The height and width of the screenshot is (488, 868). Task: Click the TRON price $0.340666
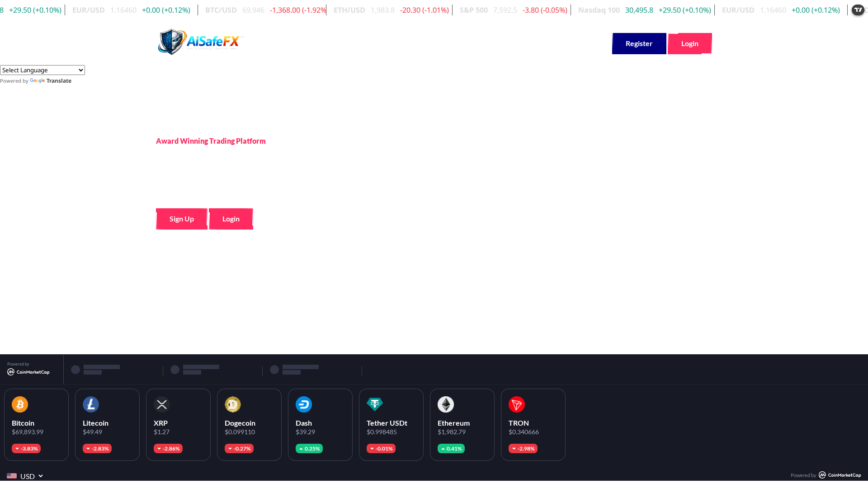[524, 432]
